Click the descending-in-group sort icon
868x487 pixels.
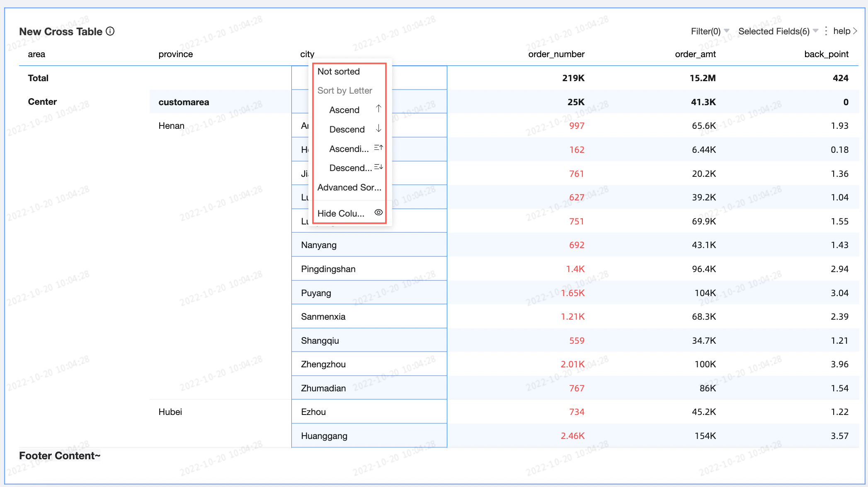point(378,167)
